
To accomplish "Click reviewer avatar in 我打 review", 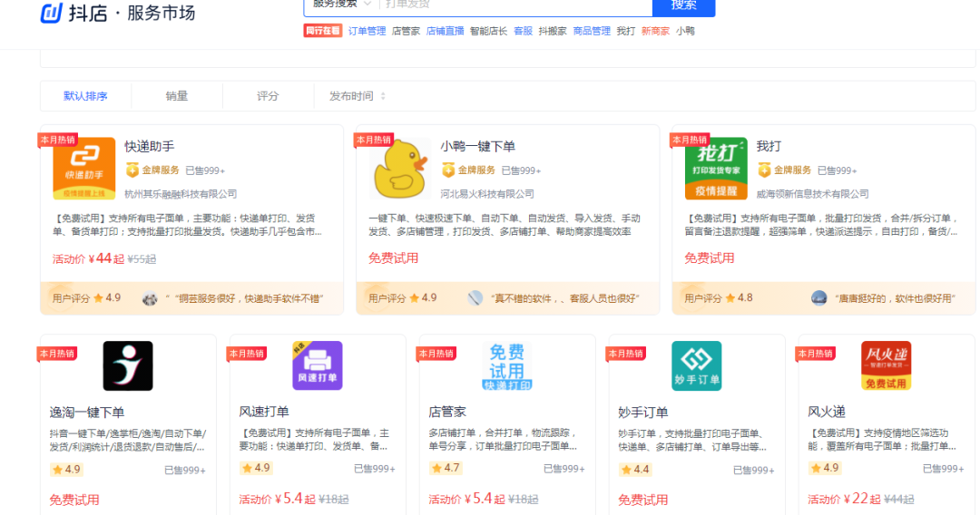I will coord(818,298).
